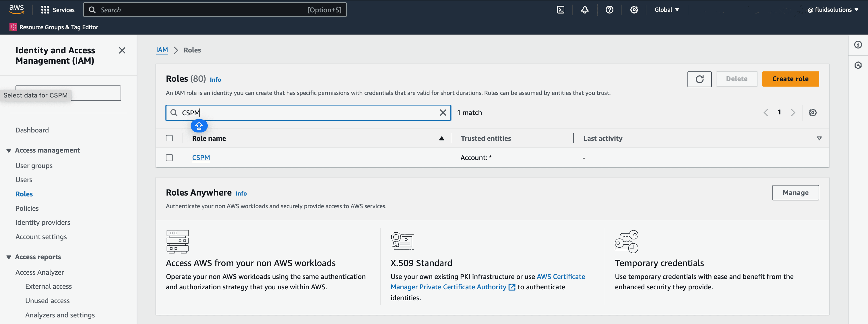The height and width of the screenshot is (324, 868).
Task: Open the CSPM role link
Action: [x=201, y=157]
